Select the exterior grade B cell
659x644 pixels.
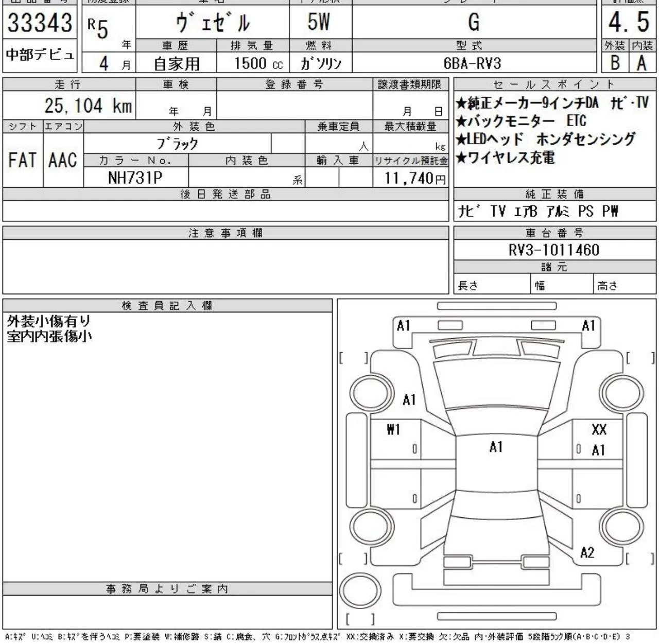(615, 63)
